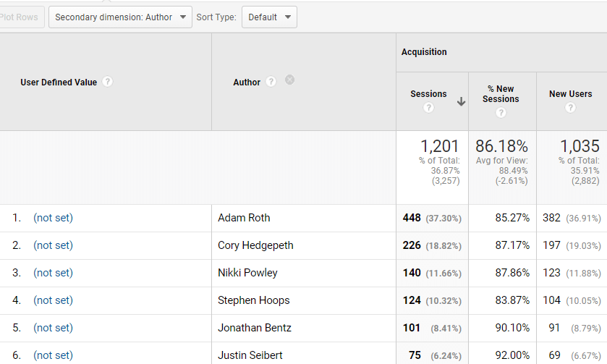Select the Stephen Hoops author cell

[x=253, y=300]
